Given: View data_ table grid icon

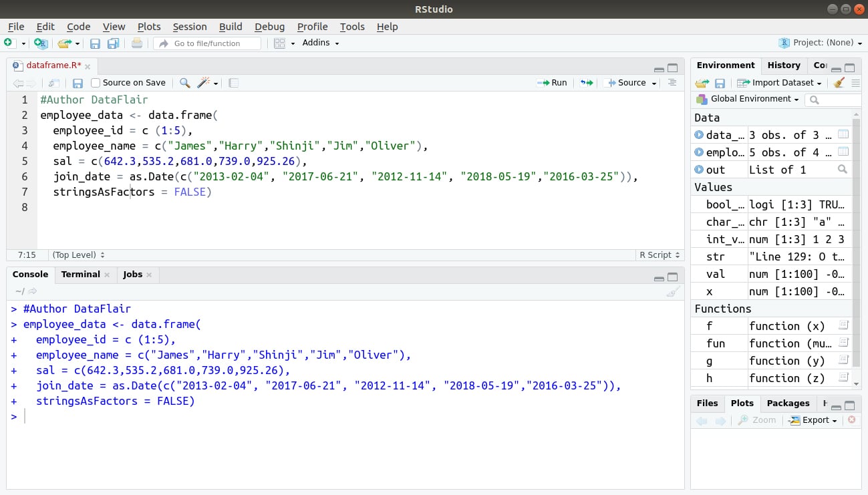Looking at the screenshot, I should click(x=843, y=134).
